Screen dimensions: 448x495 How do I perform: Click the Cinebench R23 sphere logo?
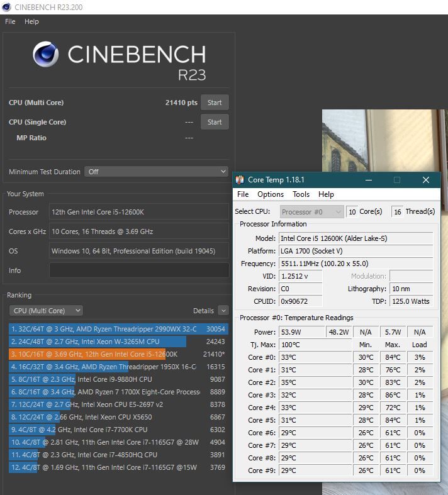(x=45, y=54)
